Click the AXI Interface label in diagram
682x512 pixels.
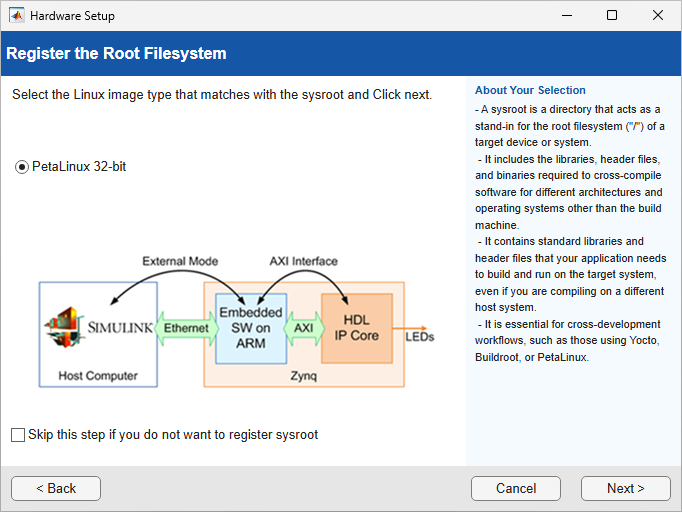[304, 261]
